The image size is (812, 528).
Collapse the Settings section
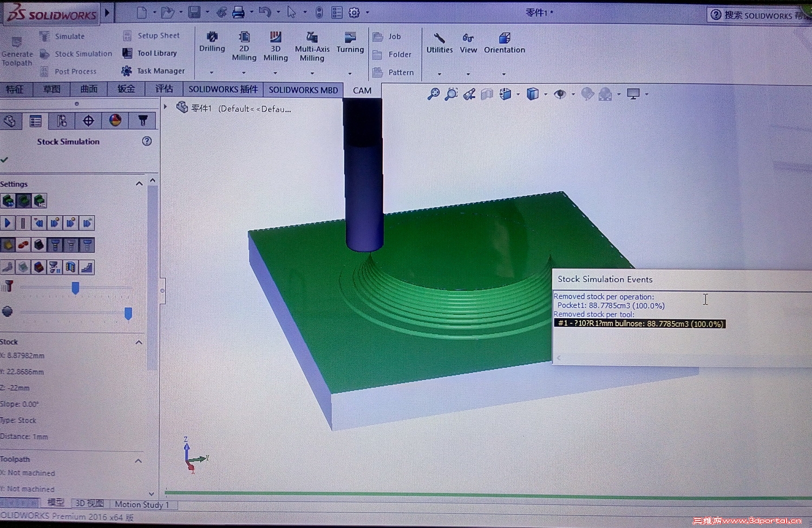click(x=139, y=184)
